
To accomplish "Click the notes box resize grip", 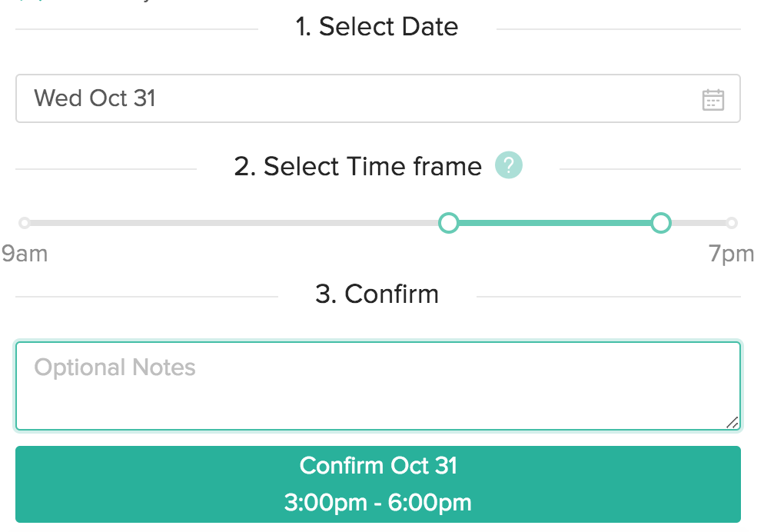I will [x=732, y=421].
